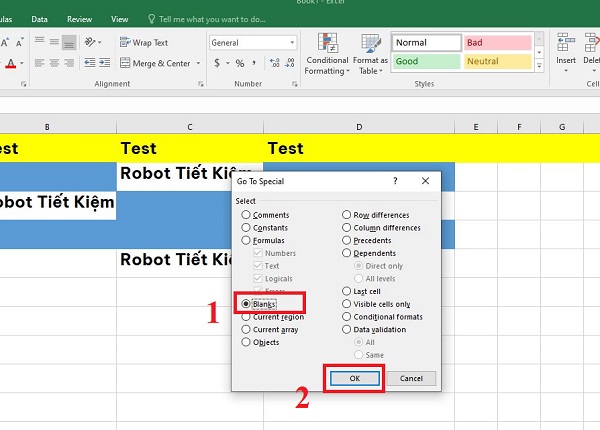Open the text orientation tool
The width and height of the screenshot is (600, 430).
pyautogui.click(x=90, y=42)
